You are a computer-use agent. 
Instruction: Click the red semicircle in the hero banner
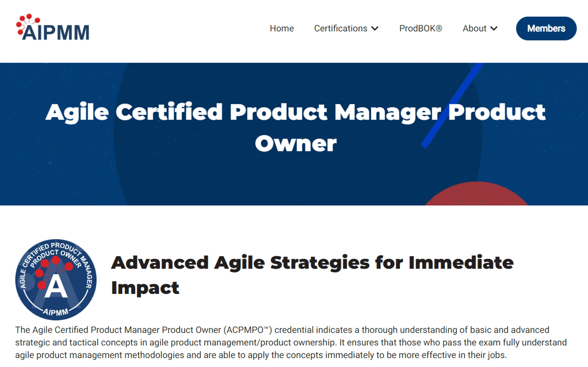click(x=476, y=195)
